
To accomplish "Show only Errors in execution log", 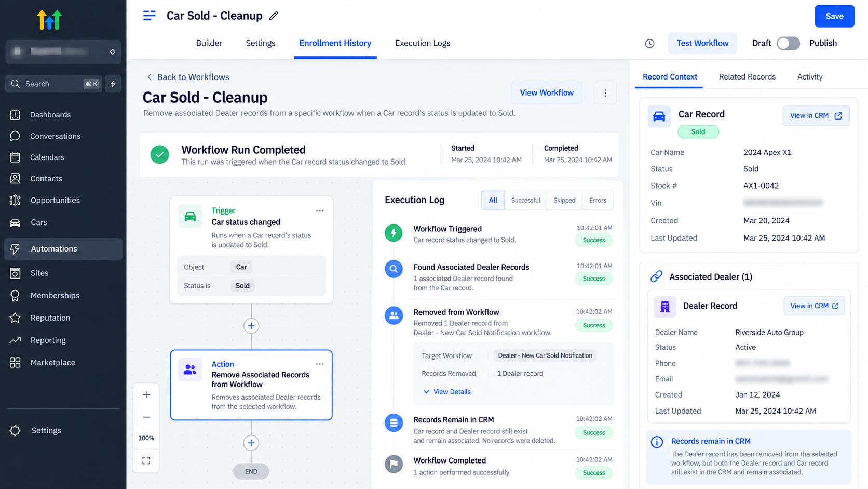I will click(598, 200).
